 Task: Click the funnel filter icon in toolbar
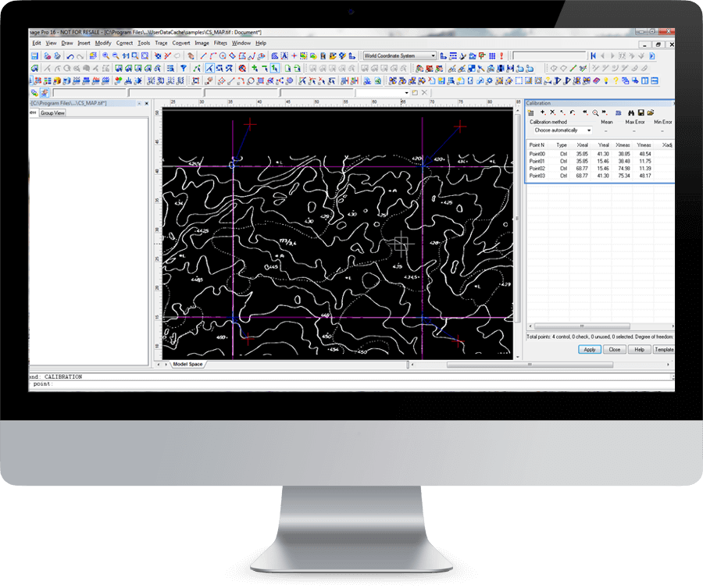tap(184, 68)
